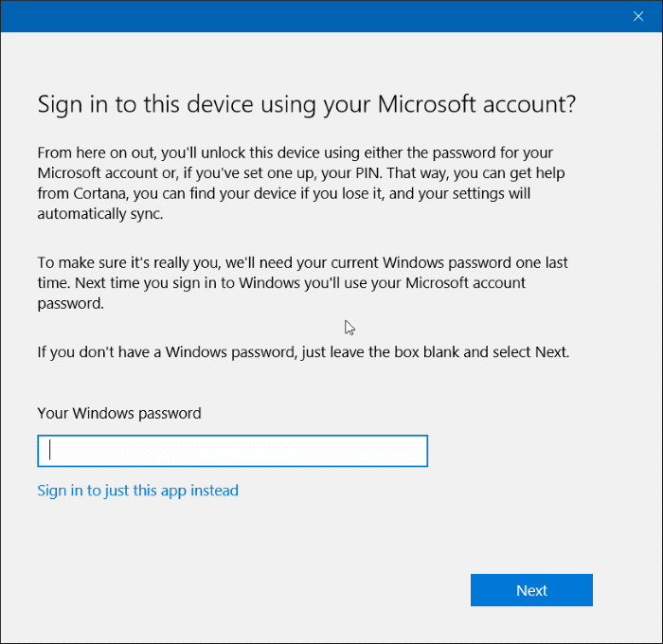The image size is (663, 644).
Task: Open 'Sign in to just this app instead' link
Action: tap(138, 491)
